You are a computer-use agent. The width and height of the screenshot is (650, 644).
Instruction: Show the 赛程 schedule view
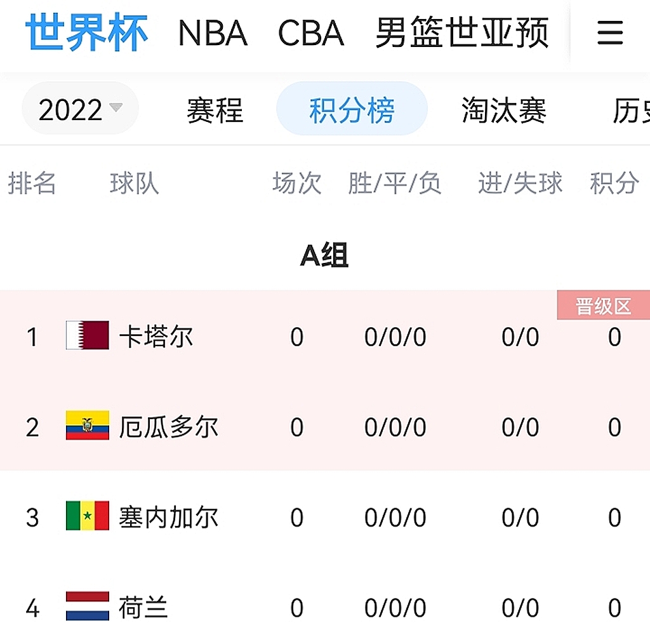click(215, 111)
